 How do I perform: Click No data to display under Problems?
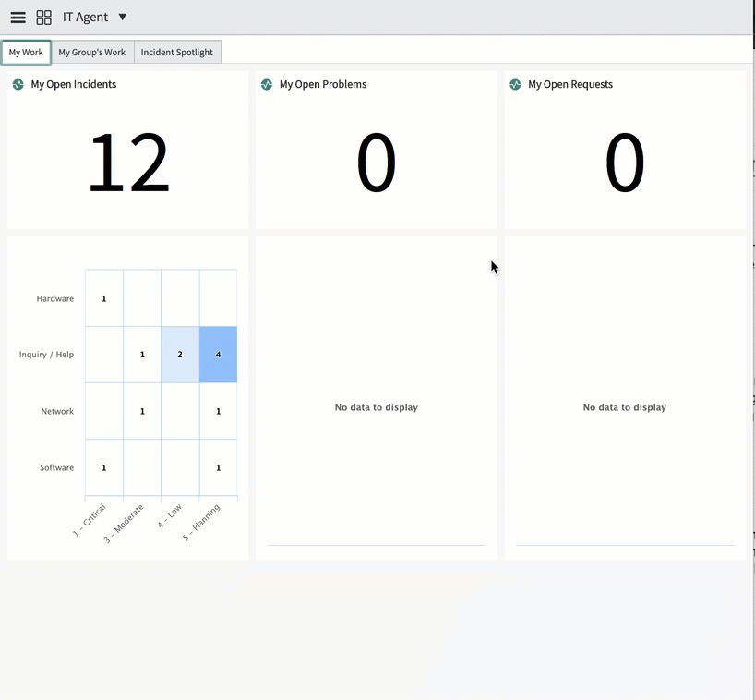pos(376,407)
